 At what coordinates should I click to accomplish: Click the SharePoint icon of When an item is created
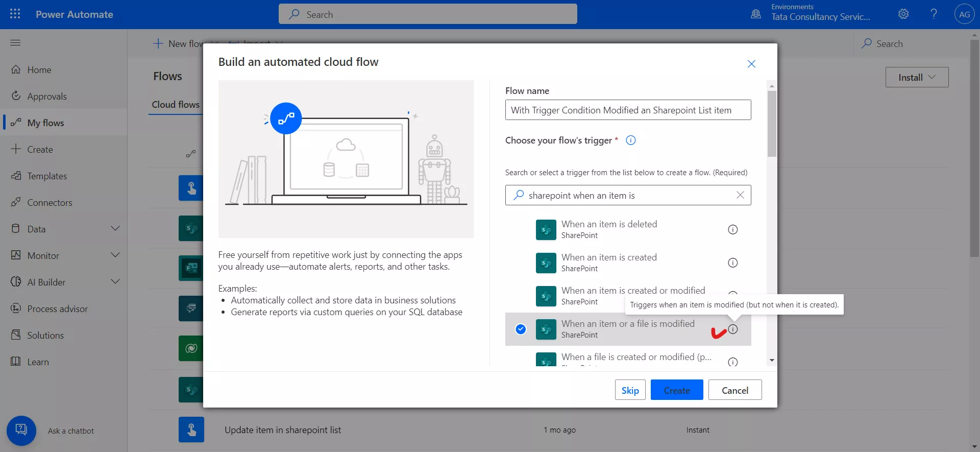[x=546, y=263]
